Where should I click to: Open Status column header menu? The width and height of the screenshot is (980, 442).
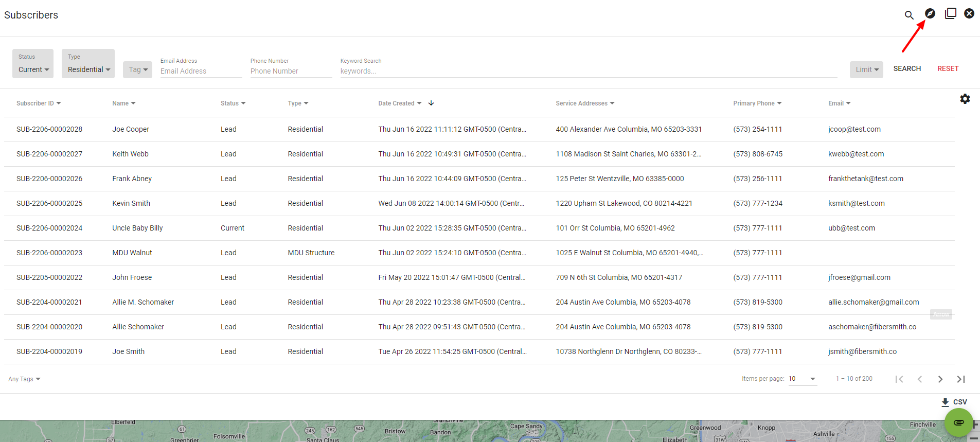pos(233,103)
